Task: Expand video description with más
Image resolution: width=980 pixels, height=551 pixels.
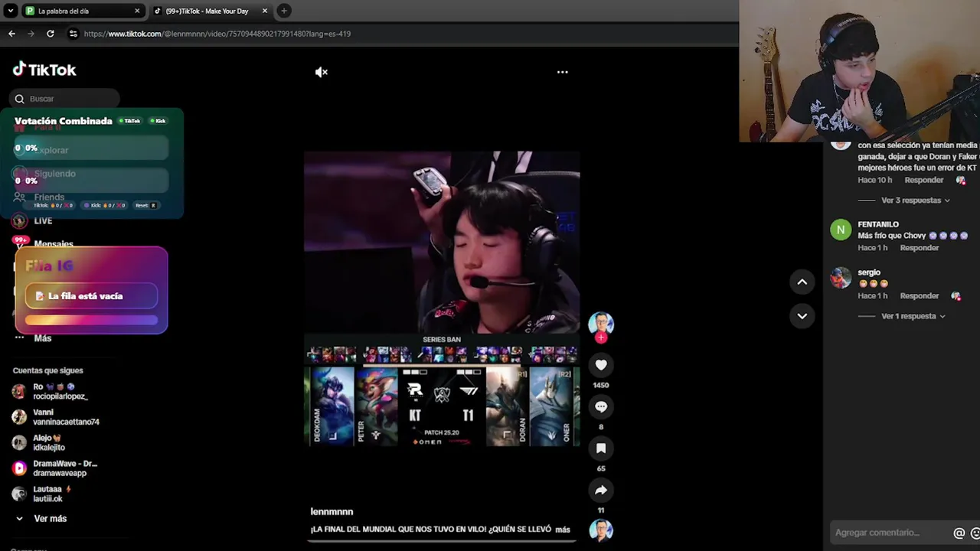Action: click(x=563, y=530)
